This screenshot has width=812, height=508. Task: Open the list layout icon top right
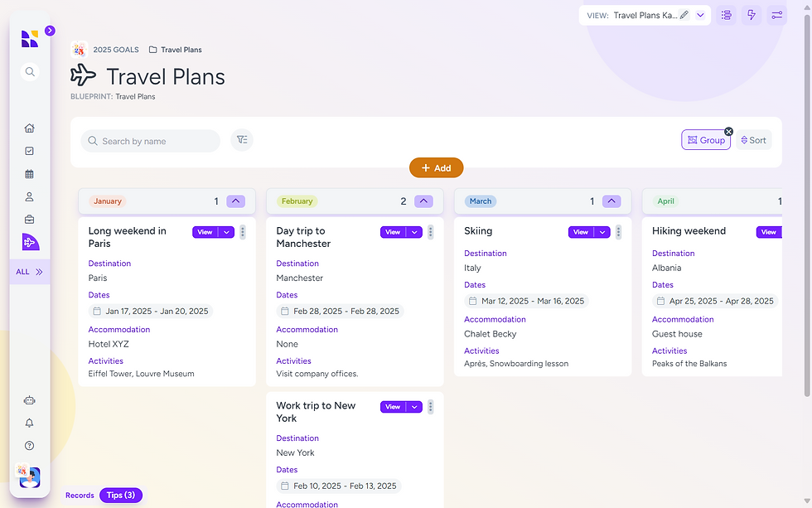[727, 15]
